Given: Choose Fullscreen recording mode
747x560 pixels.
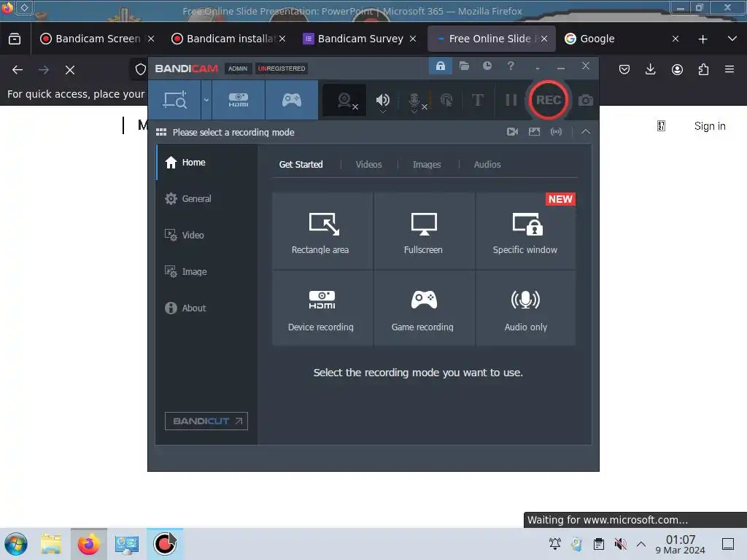Looking at the screenshot, I should click(424, 231).
